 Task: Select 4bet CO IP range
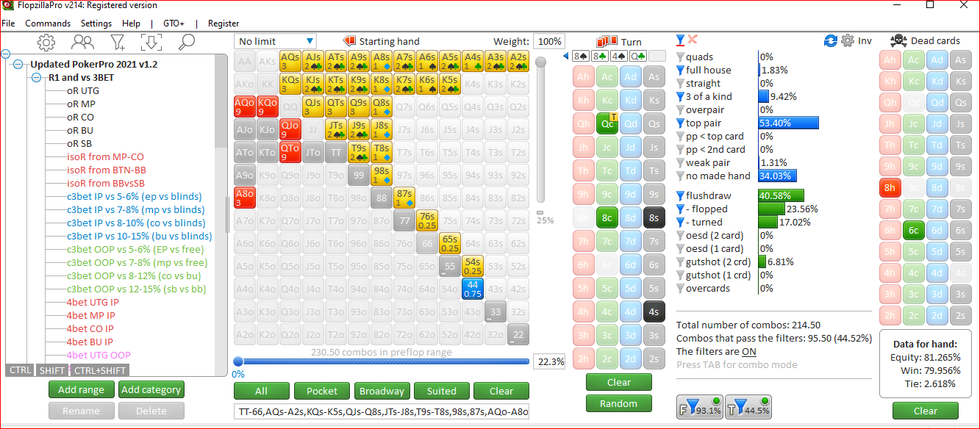(90, 328)
